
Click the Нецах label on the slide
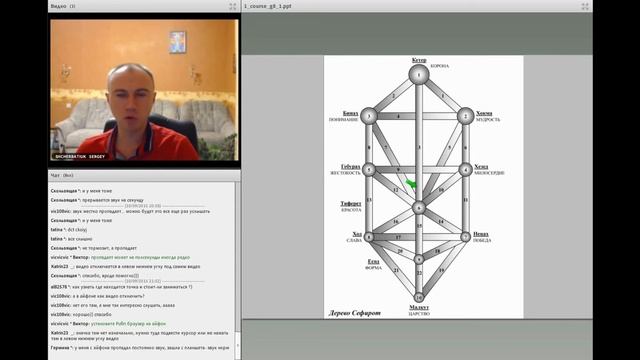click(481, 234)
